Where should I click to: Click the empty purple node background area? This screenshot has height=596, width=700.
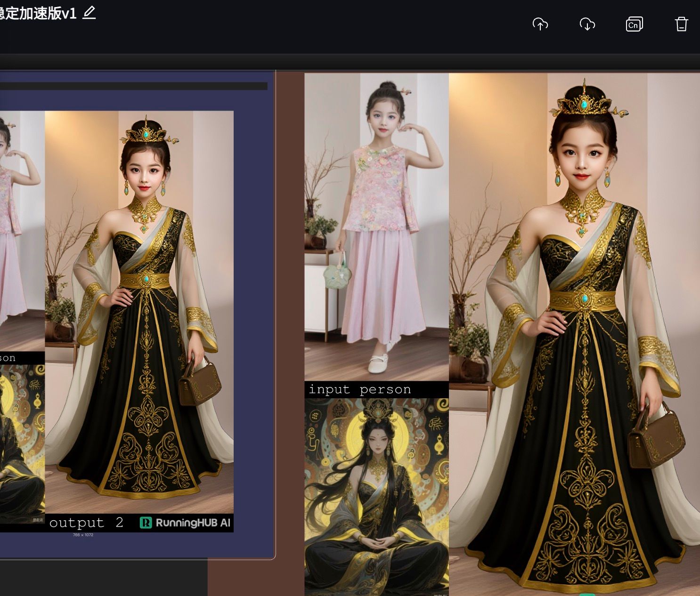click(x=254, y=330)
